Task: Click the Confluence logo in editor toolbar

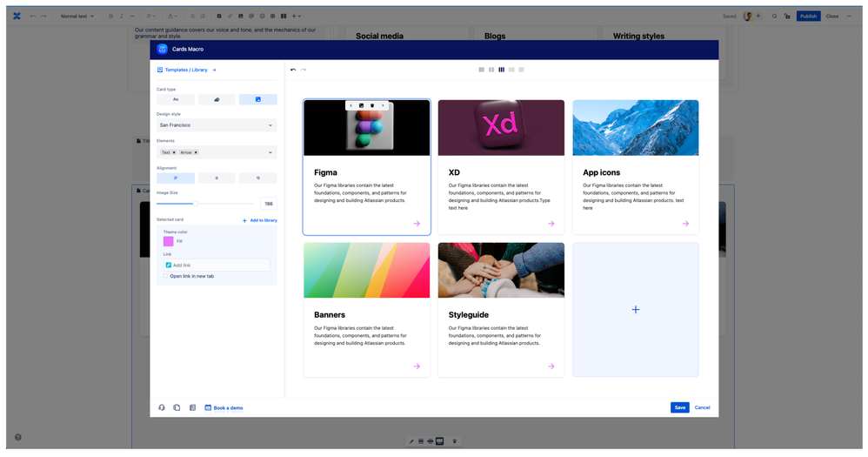Action: coord(17,16)
